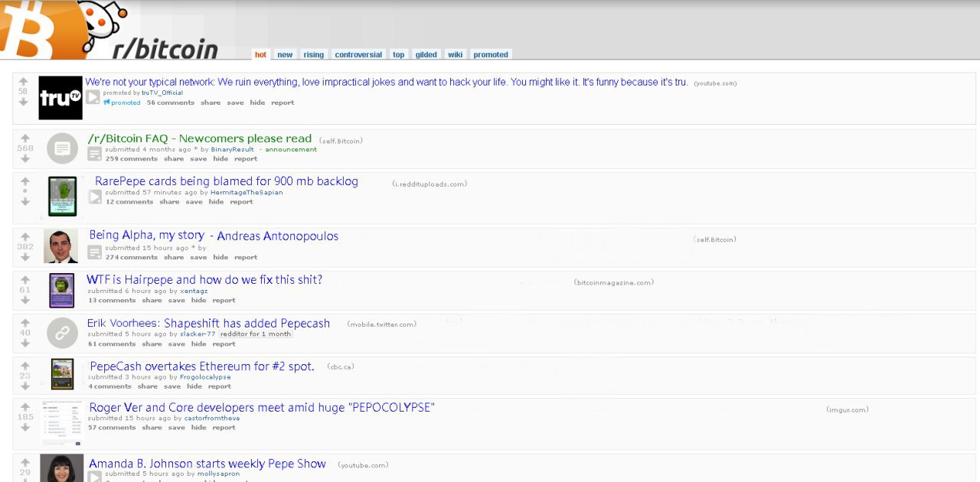Upvote the Roger Ver Core developers post
The image size is (980, 482).
(x=24, y=407)
